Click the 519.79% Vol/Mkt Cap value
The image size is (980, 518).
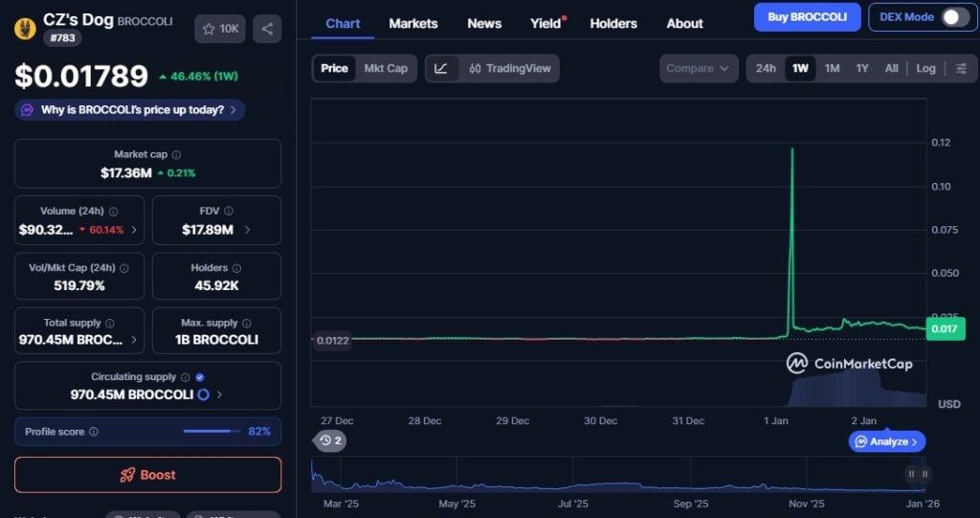coord(79,286)
